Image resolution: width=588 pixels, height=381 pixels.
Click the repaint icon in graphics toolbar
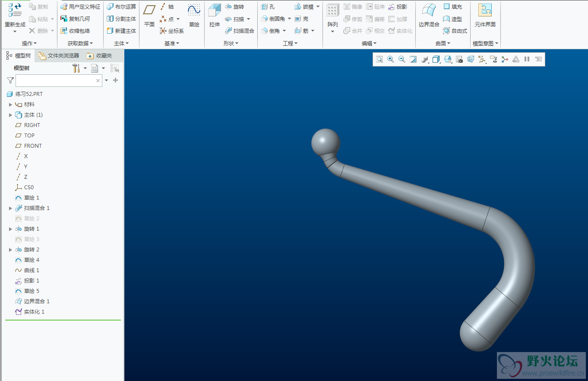413,59
